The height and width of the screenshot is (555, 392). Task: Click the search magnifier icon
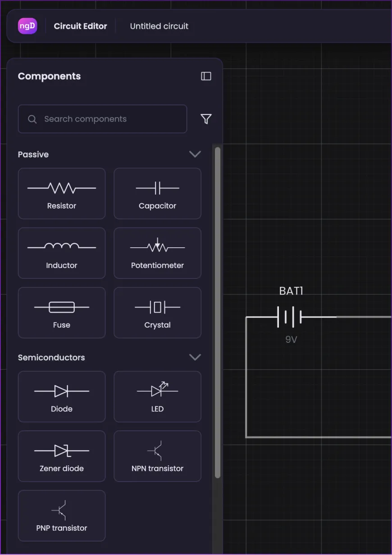(x=32, y=119)
